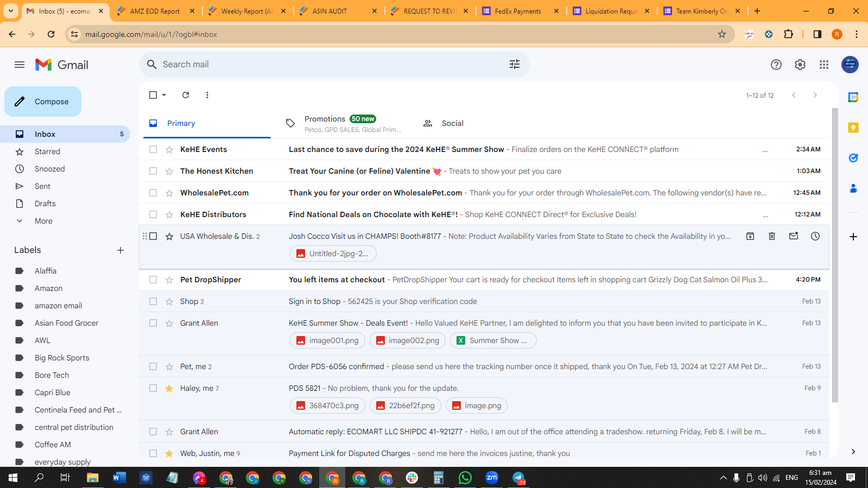The width and height of the screenshot is (868, 488).
Task: Open the Contacts side panel icon
Action: [853, 188]
